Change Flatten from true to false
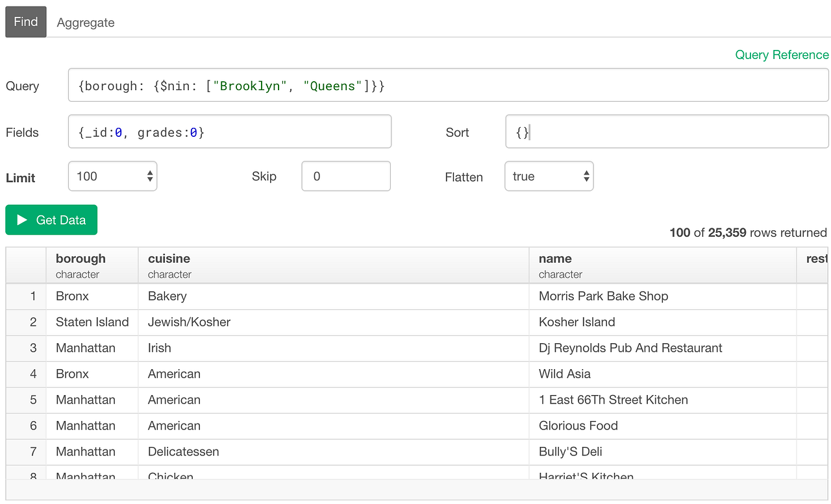831x504 pixels. click(x=549, y=176)
